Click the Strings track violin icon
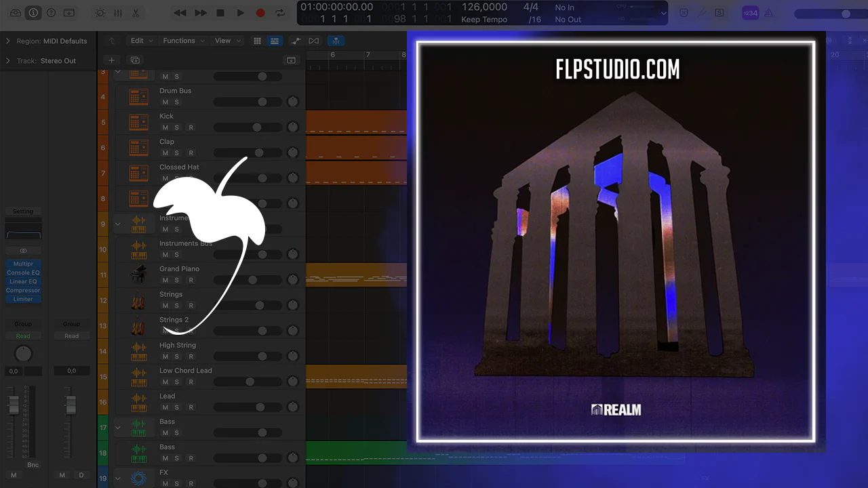The image size is (868, 488). pos(138,300)
